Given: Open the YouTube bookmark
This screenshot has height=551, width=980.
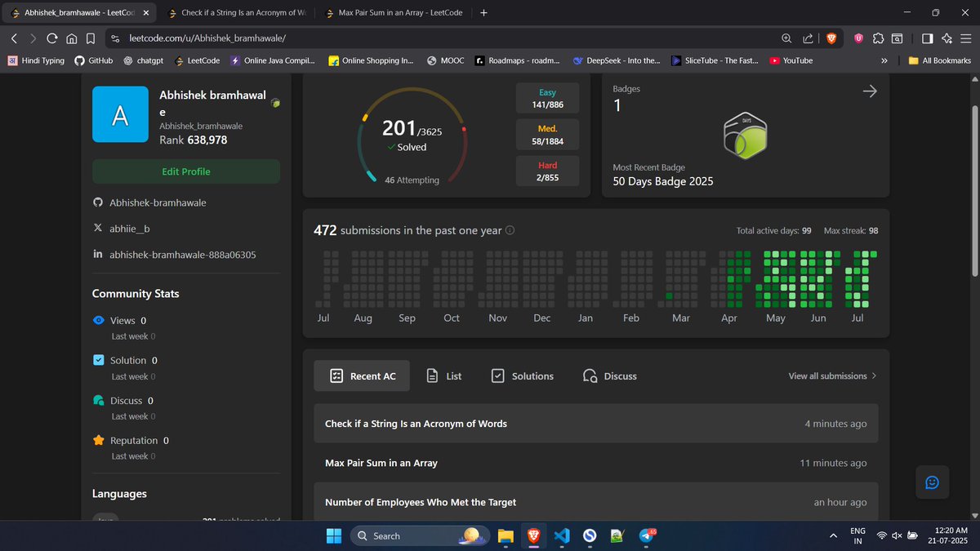Looking at the screenshot, I should click(791, 60).
